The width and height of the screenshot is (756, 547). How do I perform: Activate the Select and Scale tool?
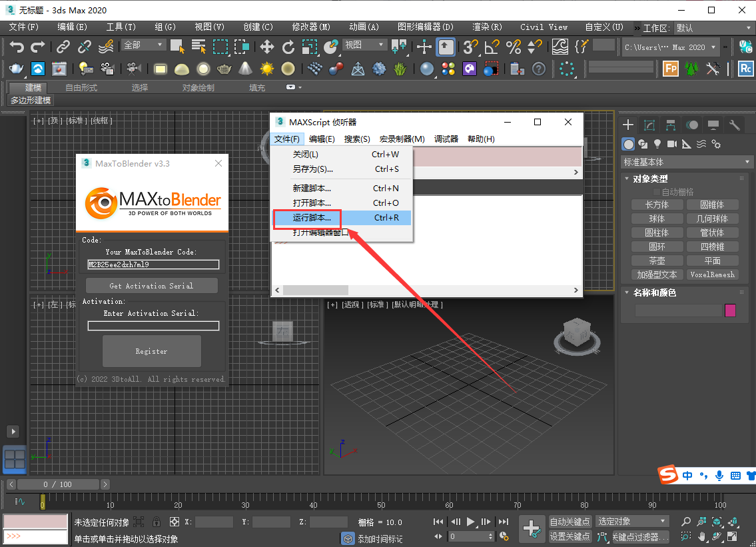pyautogui.click(x=310, y=47)
